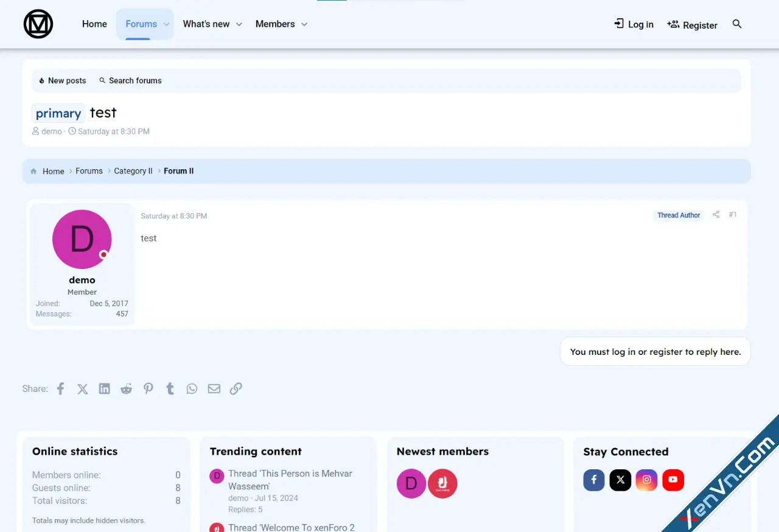Viewport: 779px width, 532px height.
Task: Click Log in link
Action: pyautogui.click(x=634, y=24)
